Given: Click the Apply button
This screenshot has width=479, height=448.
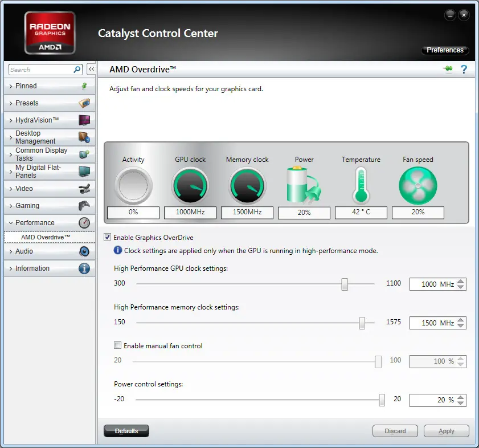Looking at the screenshot, I should [447, 431].
